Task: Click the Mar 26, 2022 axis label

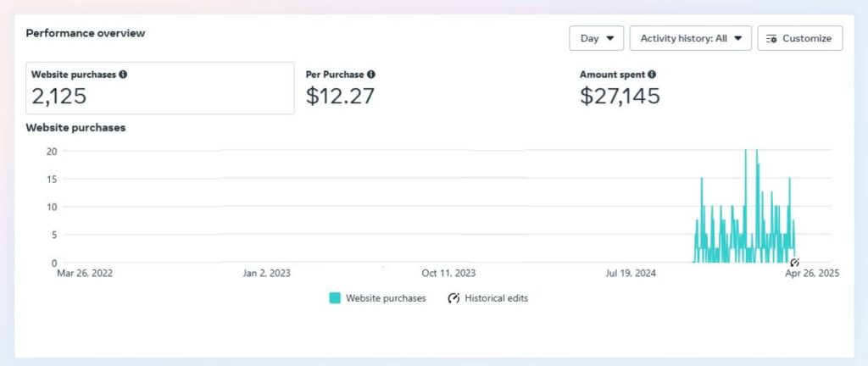Action: point(84,273)
